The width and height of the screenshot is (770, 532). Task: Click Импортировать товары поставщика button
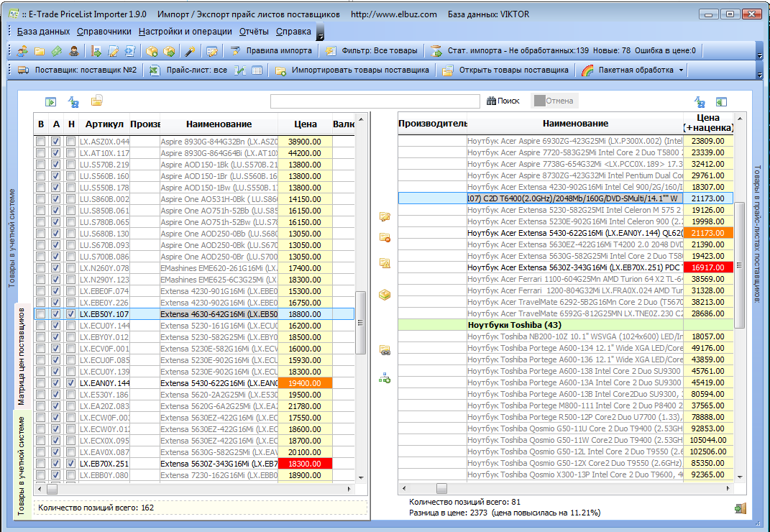352,70
